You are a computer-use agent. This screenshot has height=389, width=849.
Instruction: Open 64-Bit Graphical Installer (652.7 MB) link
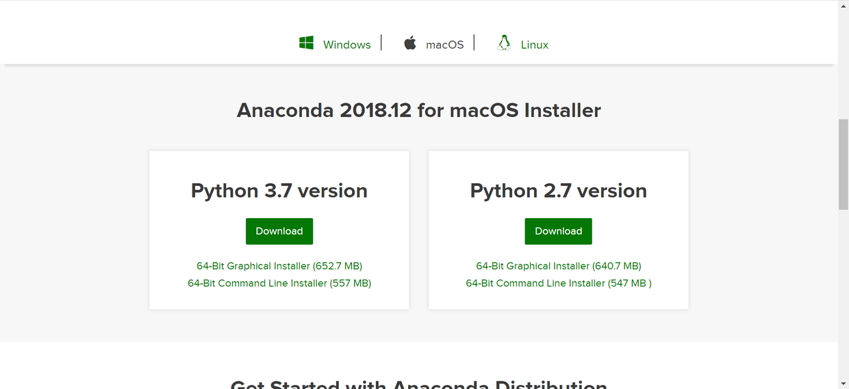[279, 266]
